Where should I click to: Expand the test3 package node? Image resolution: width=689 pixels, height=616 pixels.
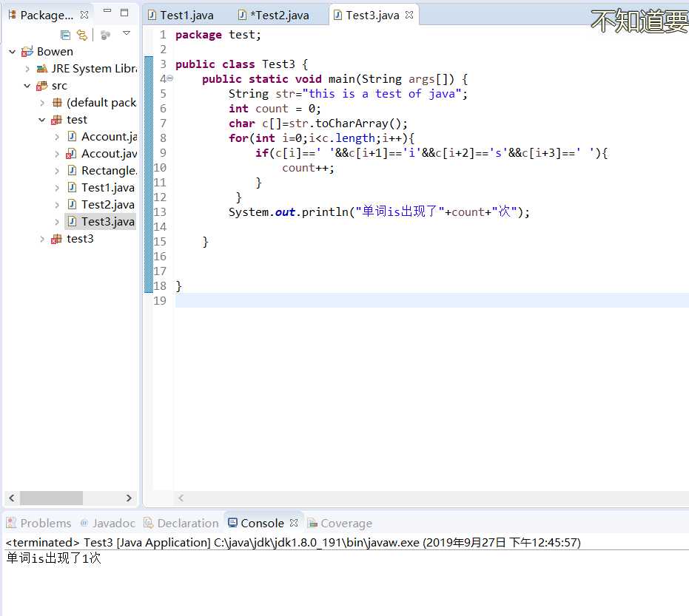point(42,239)
